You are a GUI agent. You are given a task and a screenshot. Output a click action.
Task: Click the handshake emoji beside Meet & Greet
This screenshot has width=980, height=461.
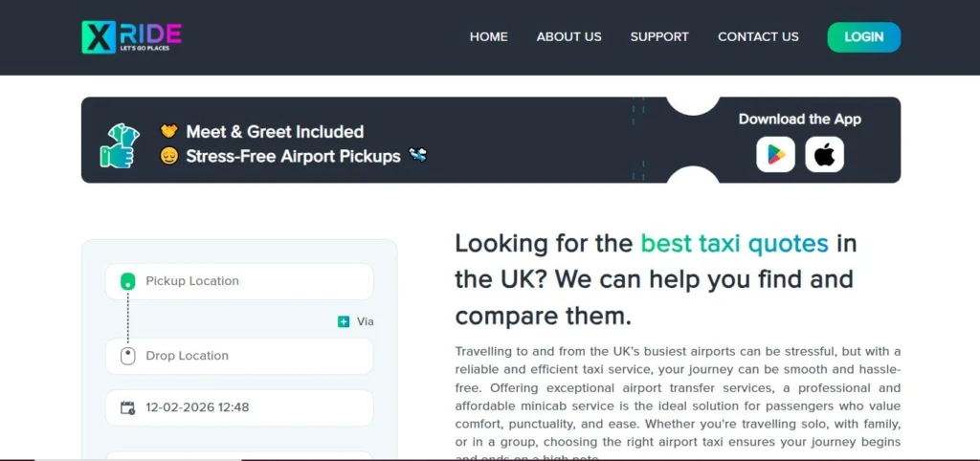pyautogui.click(x=169, y=131)
